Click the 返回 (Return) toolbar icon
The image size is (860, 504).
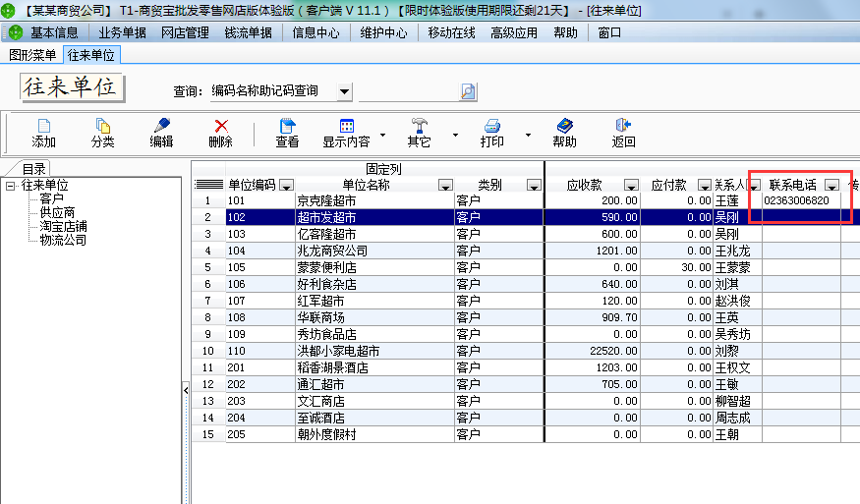[x=623, y=126]
